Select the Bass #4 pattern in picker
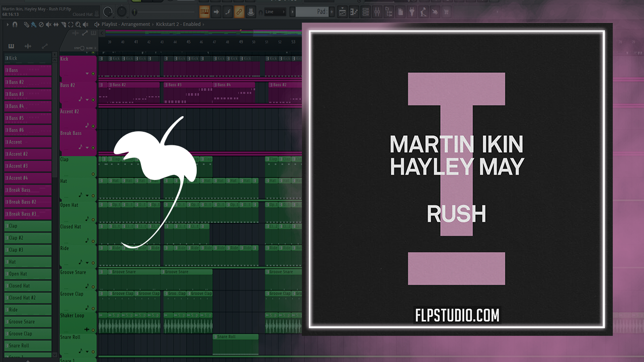 tap(28, 106)
